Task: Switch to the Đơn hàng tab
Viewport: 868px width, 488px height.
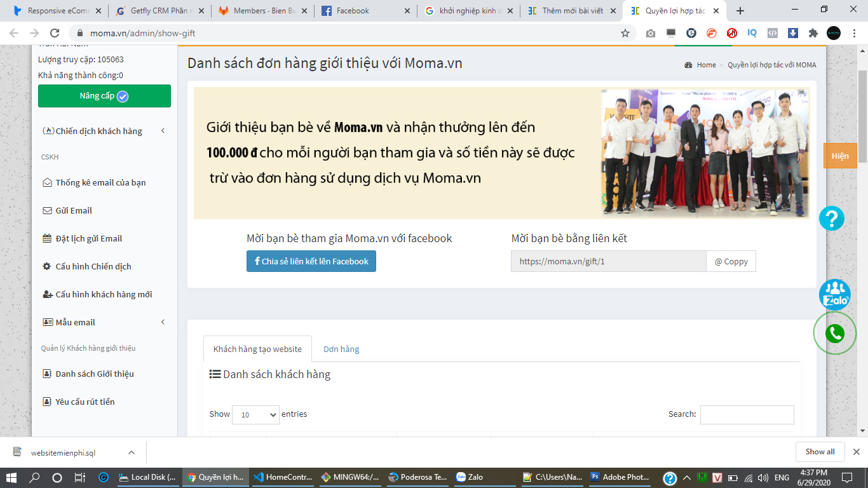Action: pyautogui.click(x=341, y=349)
